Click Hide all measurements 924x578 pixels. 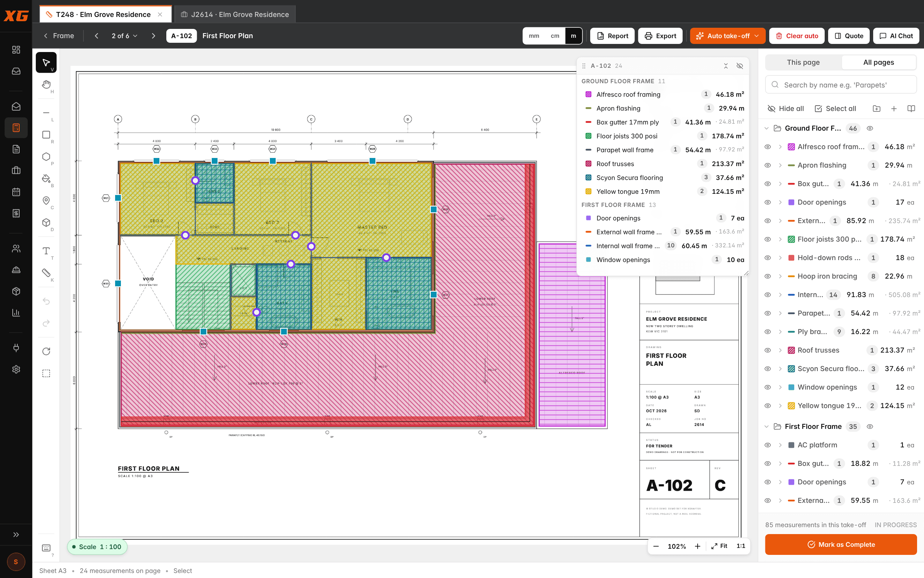(x=786, y=109)
